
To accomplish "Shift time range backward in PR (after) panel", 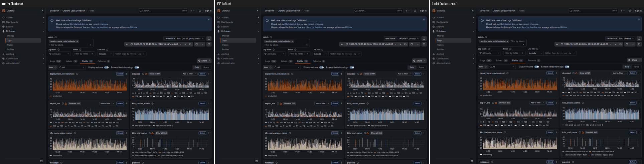I will click(342, 44).
